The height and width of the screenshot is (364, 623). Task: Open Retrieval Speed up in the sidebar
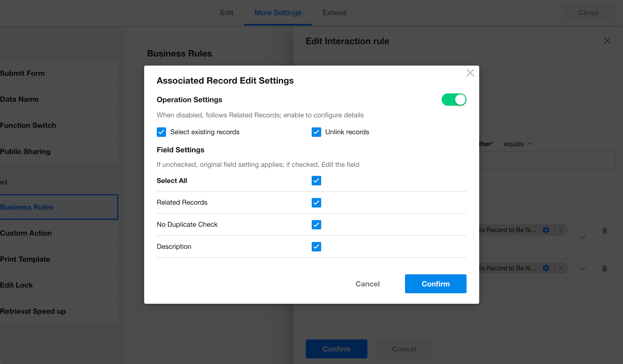[x=59, y=311]
